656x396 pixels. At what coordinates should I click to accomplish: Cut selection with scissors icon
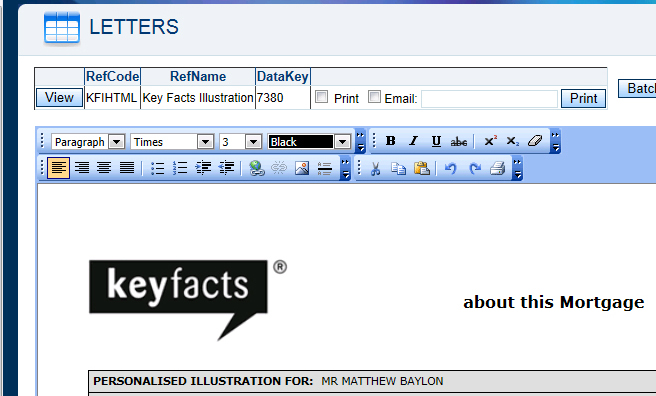click(375, 169)
